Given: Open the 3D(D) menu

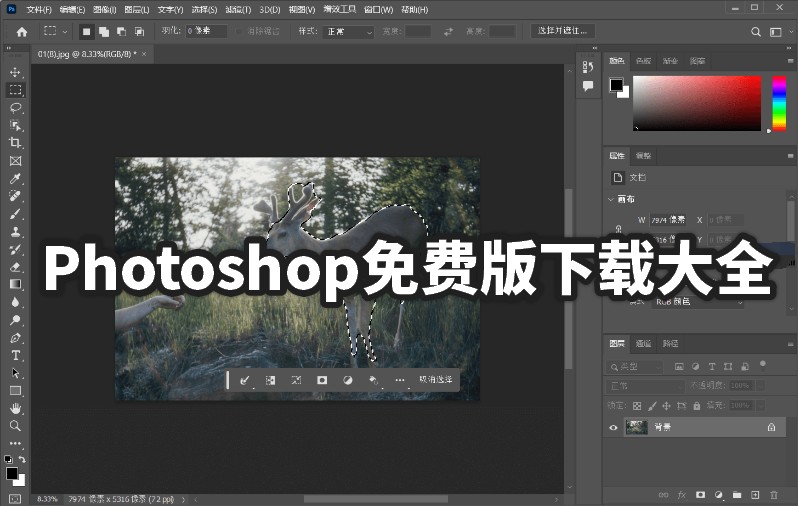Looking at the screenshot, I should [270, 9].
